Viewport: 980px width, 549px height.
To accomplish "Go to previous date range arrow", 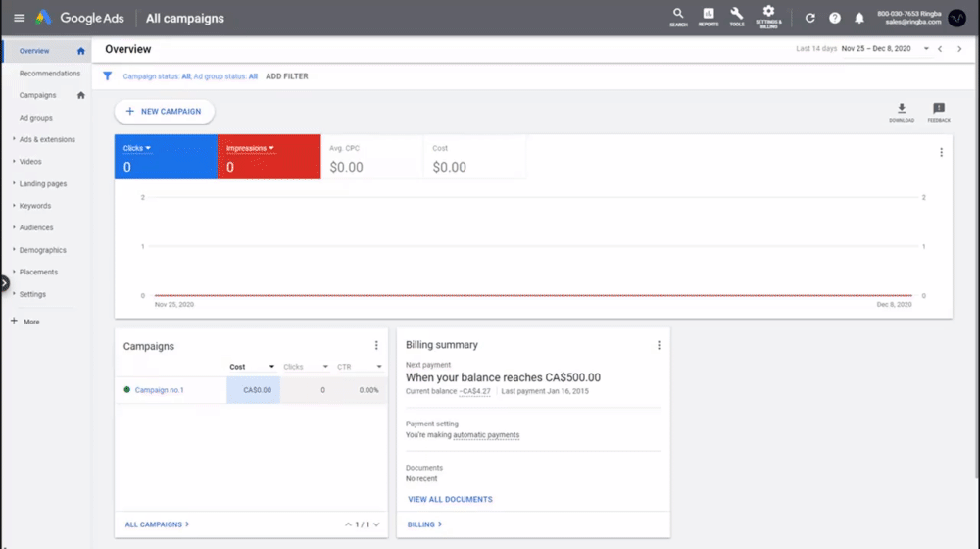I will click(x=940, y=49).
